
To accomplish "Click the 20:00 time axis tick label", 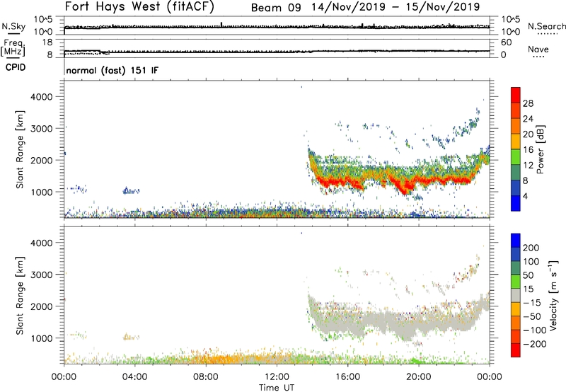I will pyautogui.click(x=418, y=377).
